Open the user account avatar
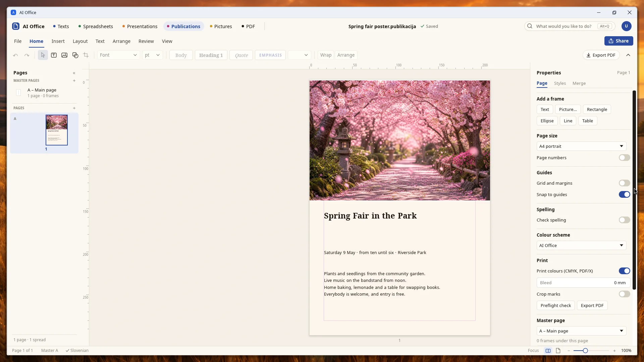 point(626,26)
